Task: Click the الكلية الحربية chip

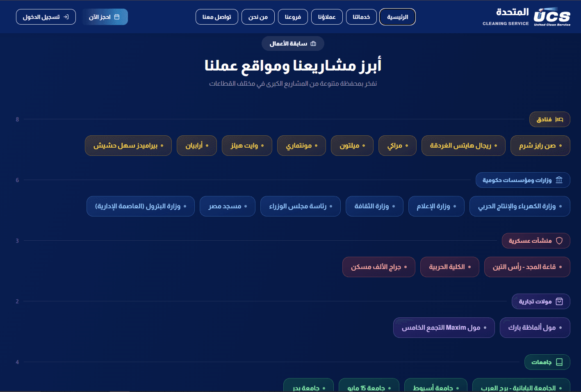Action: [450, 267]
